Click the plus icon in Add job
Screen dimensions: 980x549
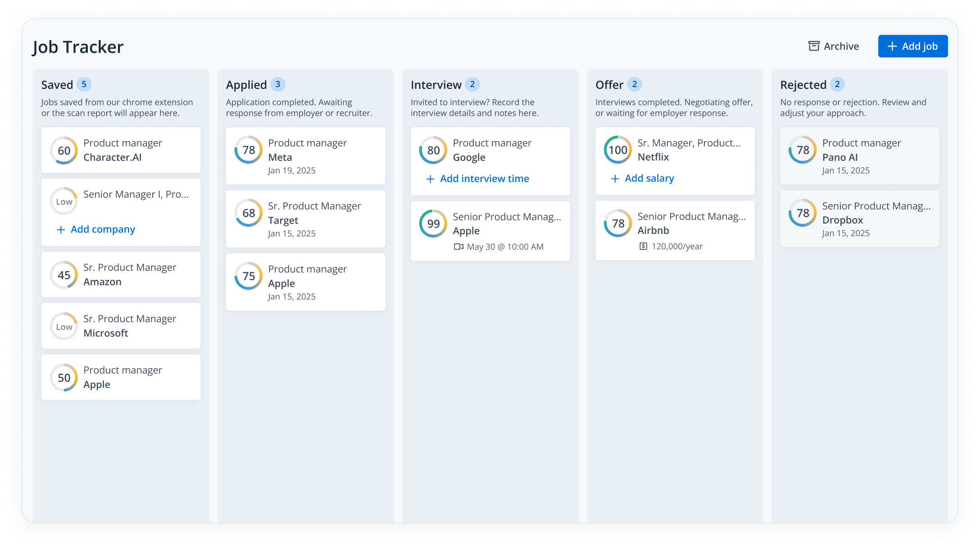tap(892, 46)
